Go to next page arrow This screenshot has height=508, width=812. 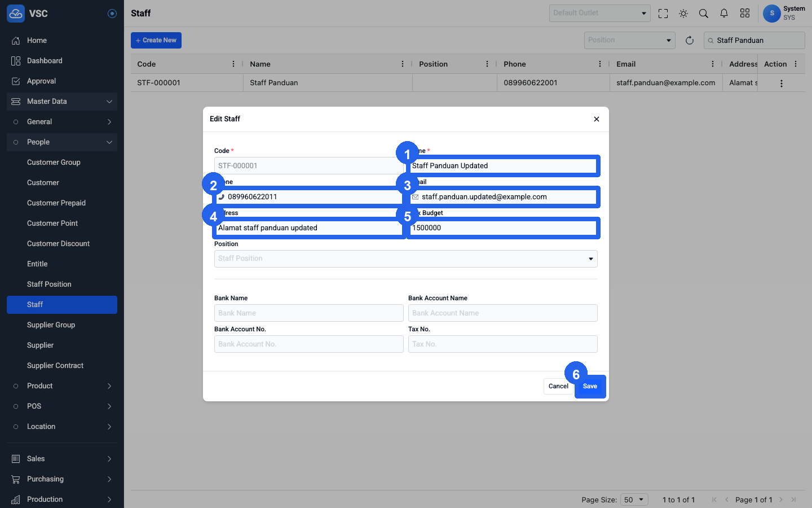pyautogui.click(x=781, y=500)
